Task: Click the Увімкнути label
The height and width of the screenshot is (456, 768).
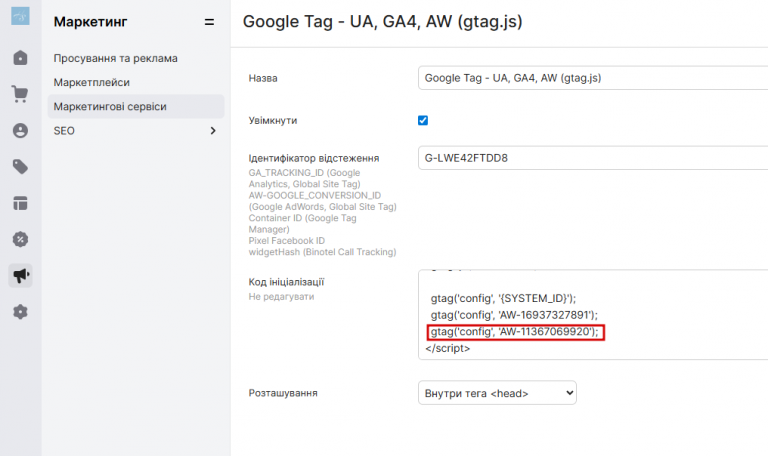Action: 273,120
